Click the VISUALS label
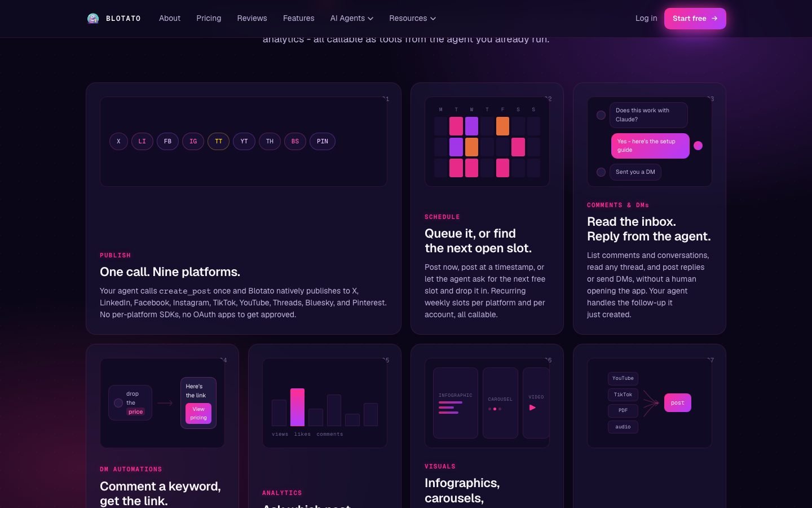The width and height of the screenshot is (812, 508). click(440, 467)
